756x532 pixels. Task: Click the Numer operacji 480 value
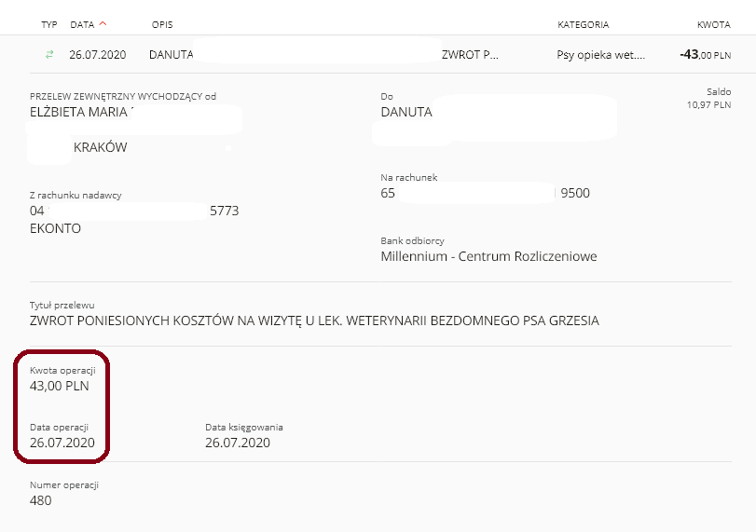(40, 500)
